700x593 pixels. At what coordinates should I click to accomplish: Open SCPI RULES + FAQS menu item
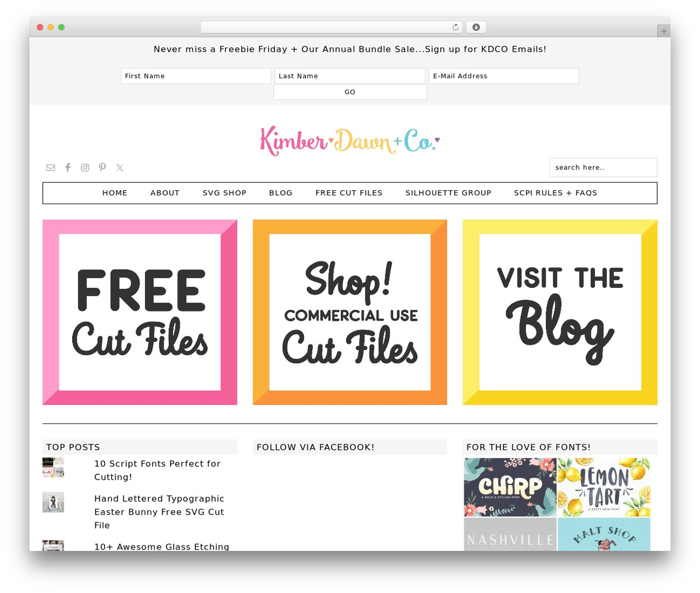pos(556,193)
